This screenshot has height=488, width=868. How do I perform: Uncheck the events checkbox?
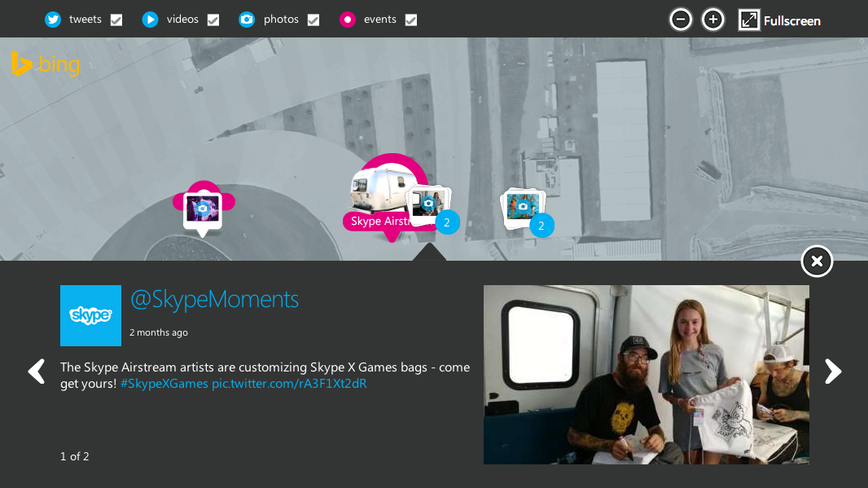[410, 20]
